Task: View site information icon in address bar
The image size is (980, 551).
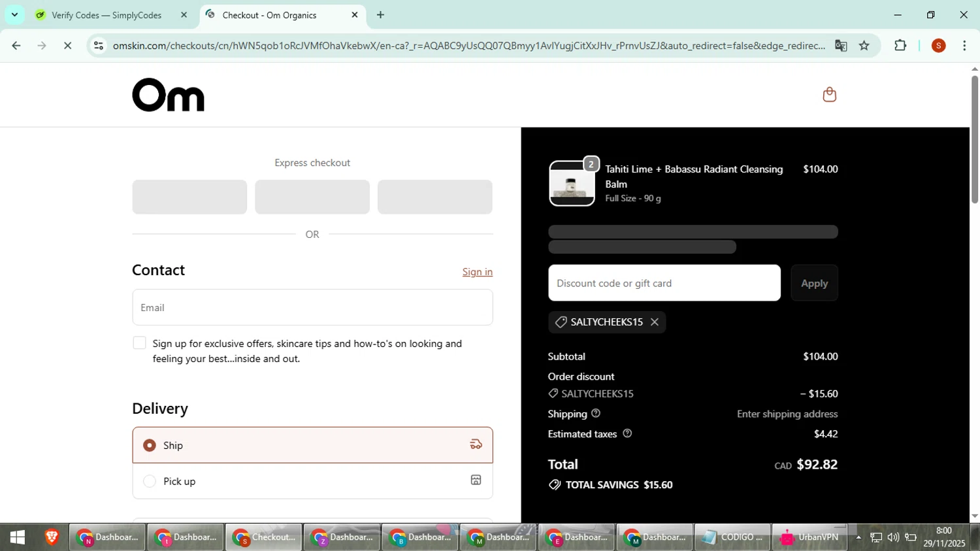Action: [99, 46]
